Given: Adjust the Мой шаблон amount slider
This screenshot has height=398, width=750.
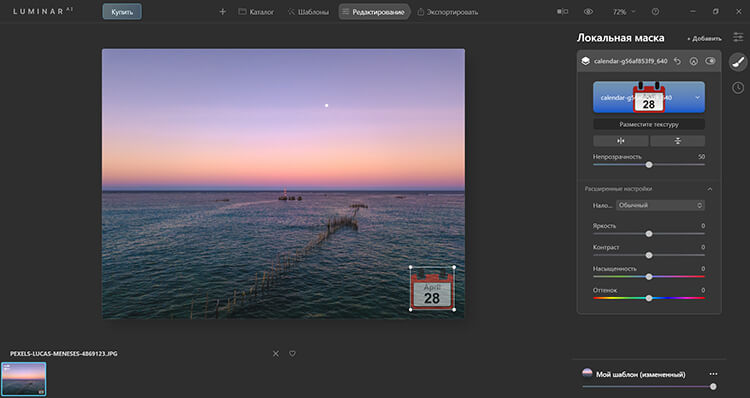Looking at the screenshot, I should pos(649,387).
